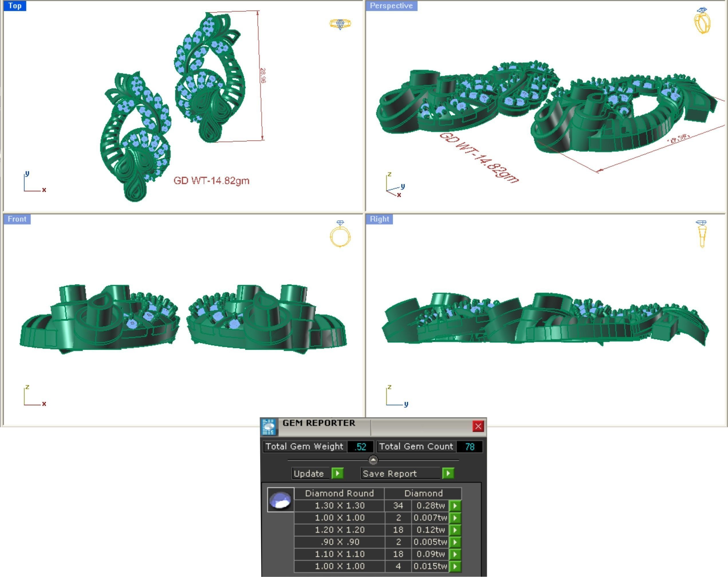Activate the Front viewport label

[x=17, y=219]
